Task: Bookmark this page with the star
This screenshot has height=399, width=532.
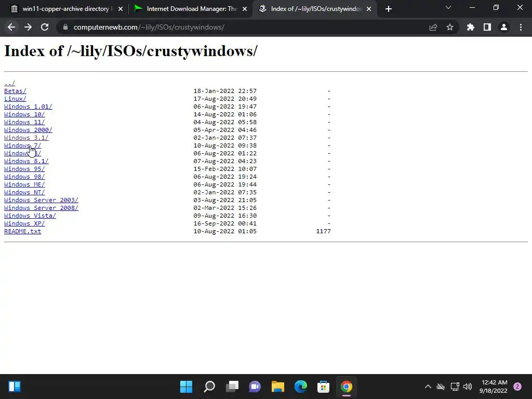Action: (450, 27)
